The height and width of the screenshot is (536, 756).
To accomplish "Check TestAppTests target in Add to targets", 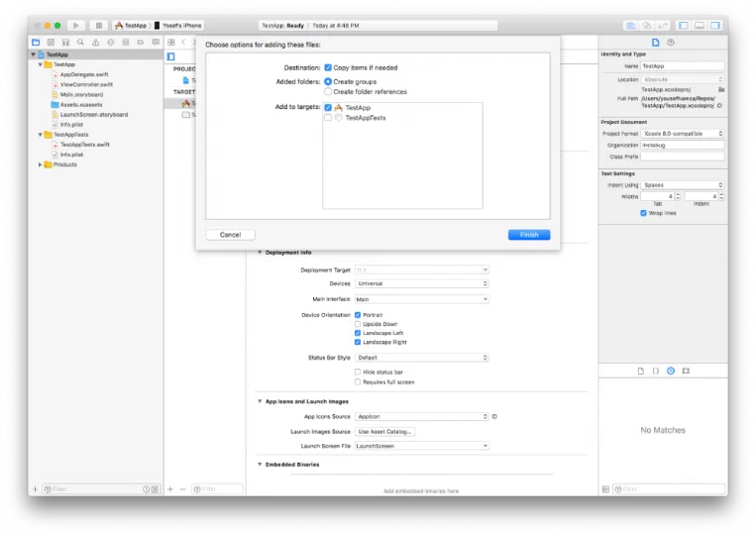I will (x=328, y=118).
